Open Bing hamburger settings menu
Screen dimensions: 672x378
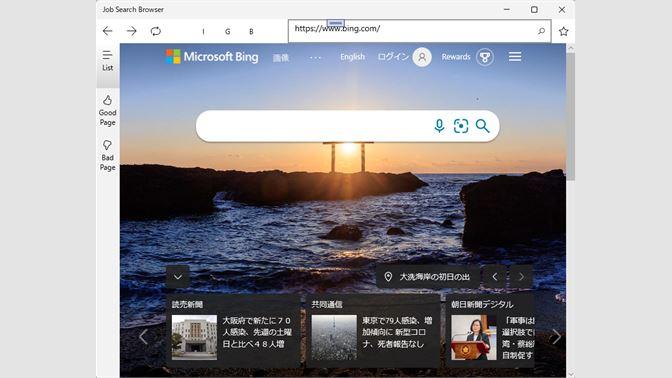coord(515,57)
